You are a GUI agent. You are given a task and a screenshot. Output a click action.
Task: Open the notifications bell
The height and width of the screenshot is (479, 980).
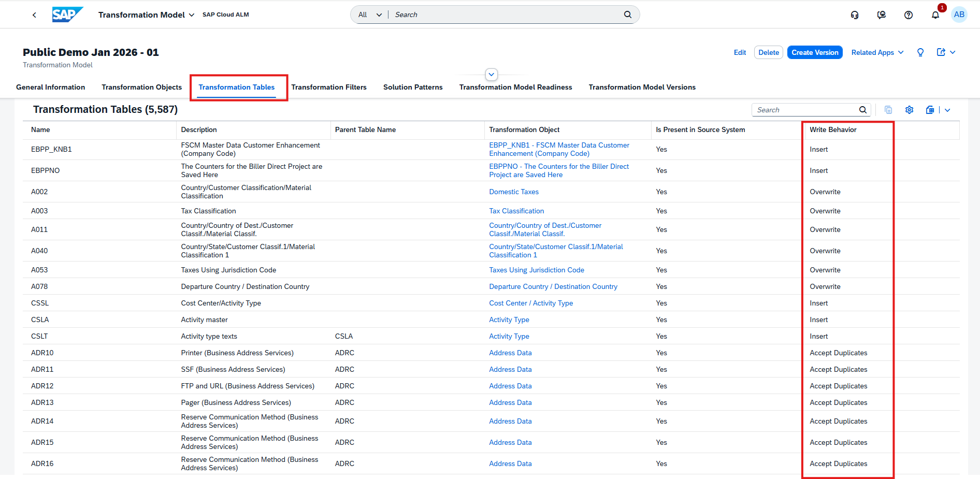[935, 15]
